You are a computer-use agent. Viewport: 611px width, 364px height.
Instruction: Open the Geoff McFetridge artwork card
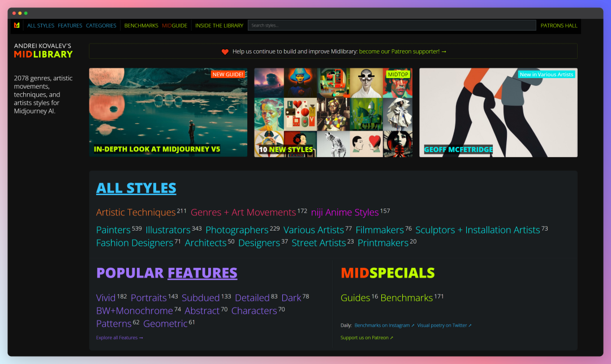pyautogui.click(x=498, y=112)
